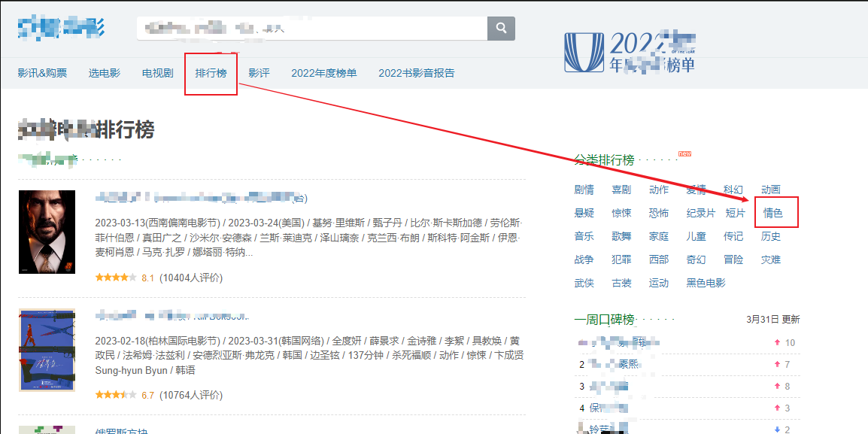The width and height of the screenshot is (868, 434).
Task: Select the 情色 category link
Action: pos(772,213)
